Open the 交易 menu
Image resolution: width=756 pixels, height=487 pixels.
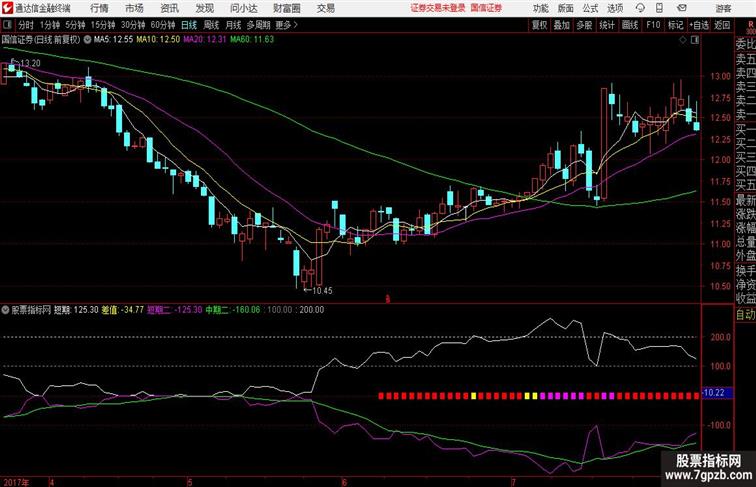click(x=325, y=8)
